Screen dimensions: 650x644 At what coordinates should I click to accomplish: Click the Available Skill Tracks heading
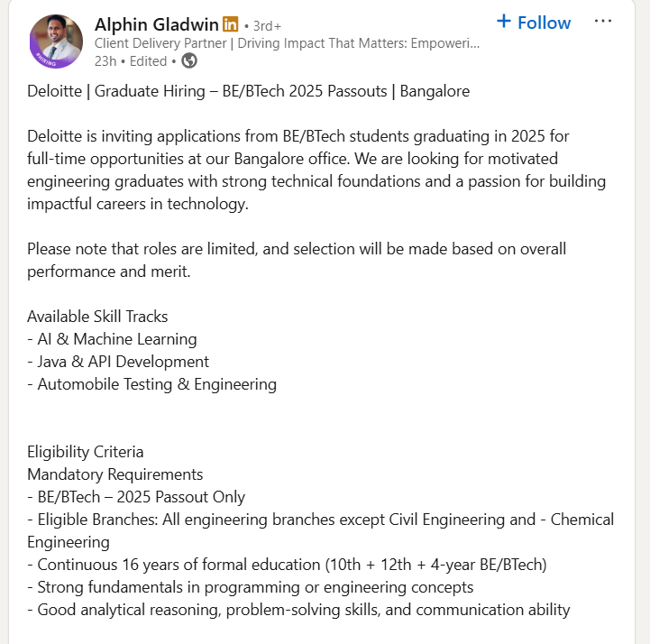[x=97, y=317]
